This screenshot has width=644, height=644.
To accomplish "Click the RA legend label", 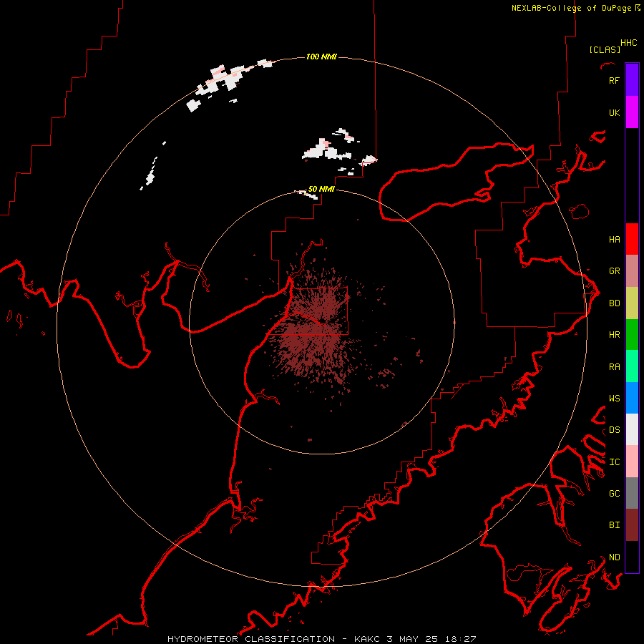I will coord(614,366).
